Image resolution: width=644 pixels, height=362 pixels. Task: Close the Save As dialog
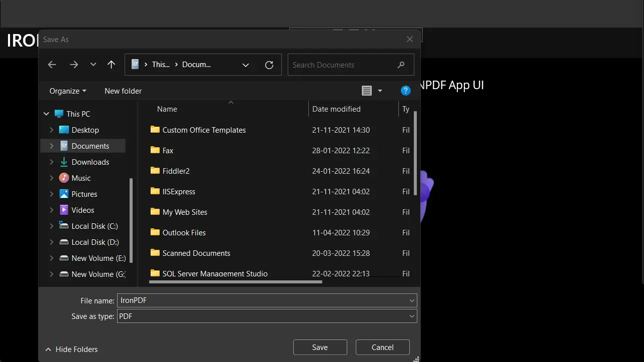[410, 39]
